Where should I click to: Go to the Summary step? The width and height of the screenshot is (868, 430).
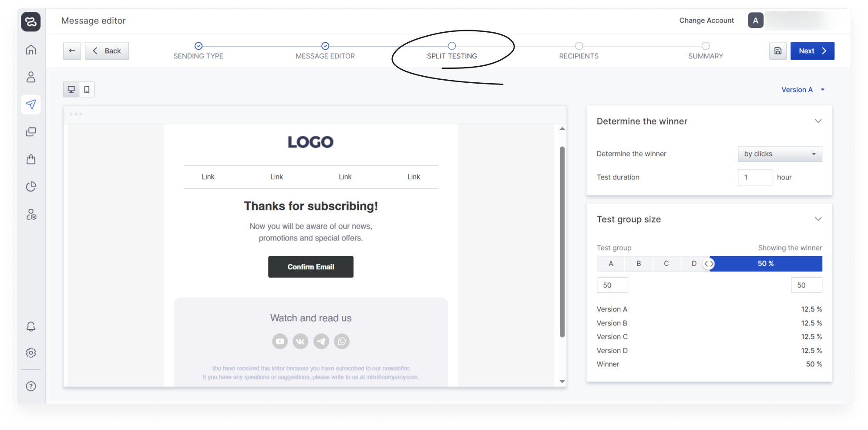(705, 51)
